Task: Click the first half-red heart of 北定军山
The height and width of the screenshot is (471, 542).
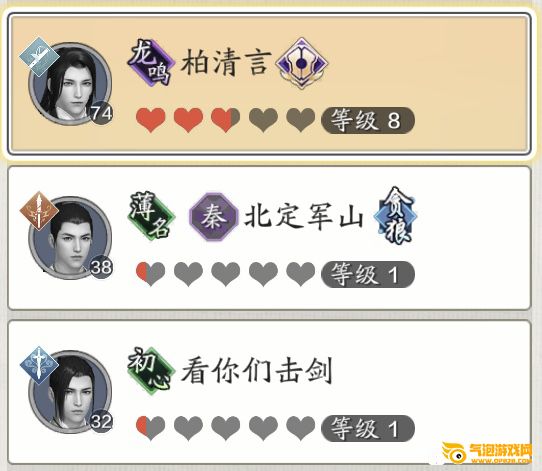Action: pos(150,274)
